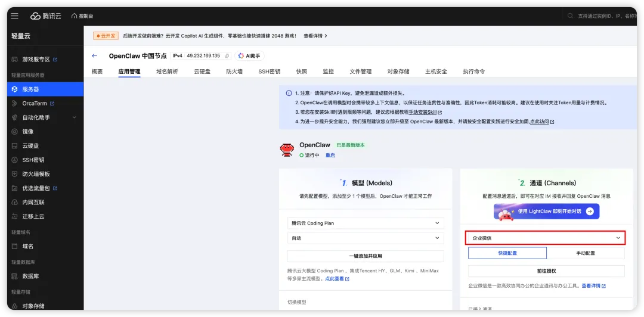
Task: Click the search field in the top bar
Action: click(x=602, y=16)
